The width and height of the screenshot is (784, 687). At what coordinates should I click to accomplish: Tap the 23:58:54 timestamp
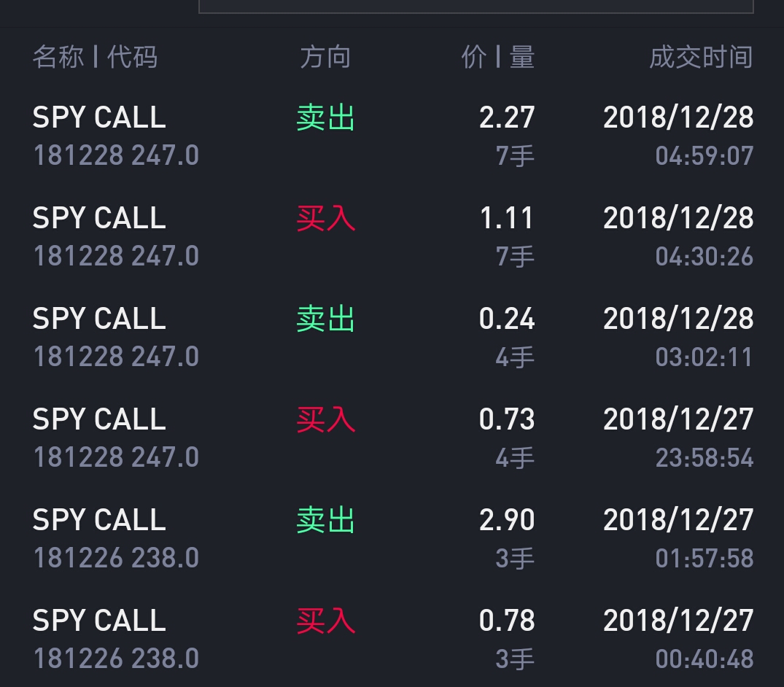[x=704, y=457]
